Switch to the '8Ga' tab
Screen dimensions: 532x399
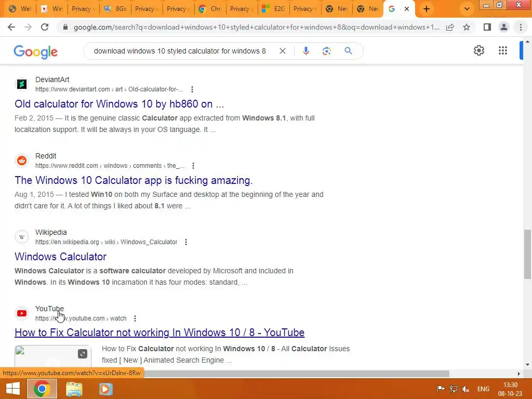point(115,9)
